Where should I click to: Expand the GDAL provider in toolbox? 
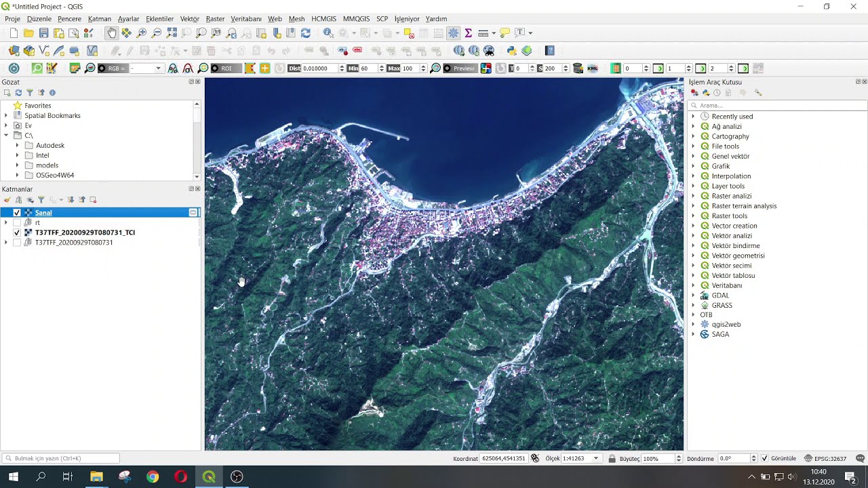point(693,296)
